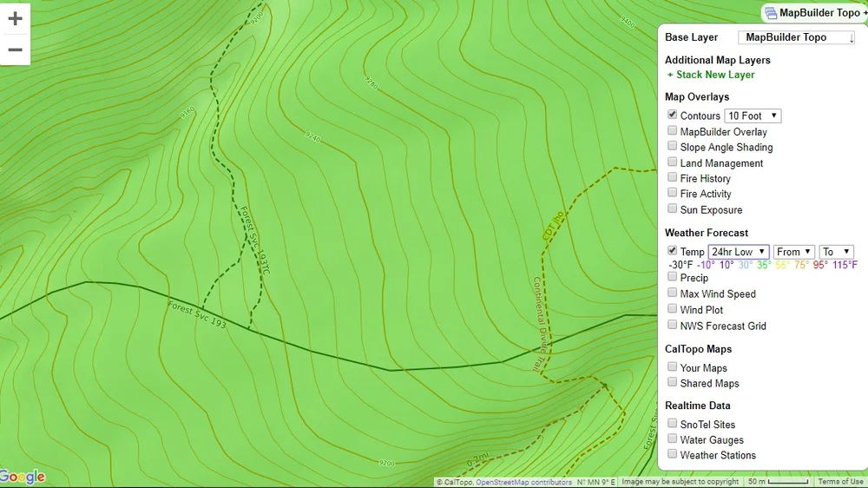
Task: Zoom in with the plus button
Action: (x=15, y=18)
